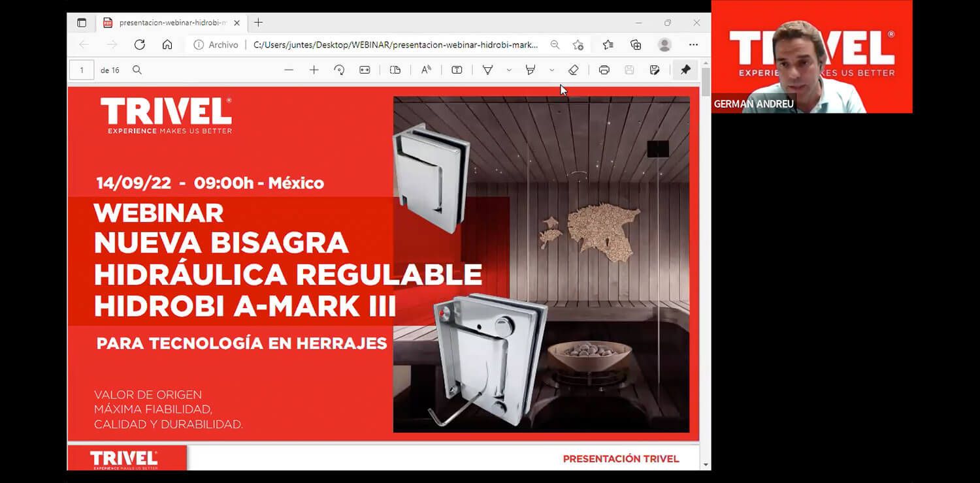Select the Highlight marker tool
This screenshot has height=483, width=980.
point(531,70)
